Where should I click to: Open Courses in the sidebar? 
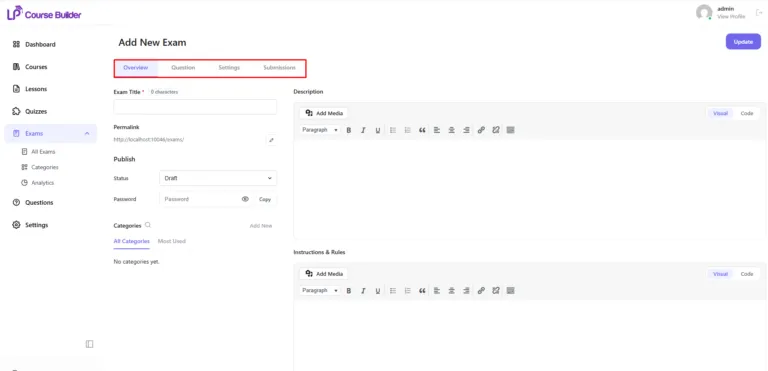pyautogui.click(x=30, y=67)
